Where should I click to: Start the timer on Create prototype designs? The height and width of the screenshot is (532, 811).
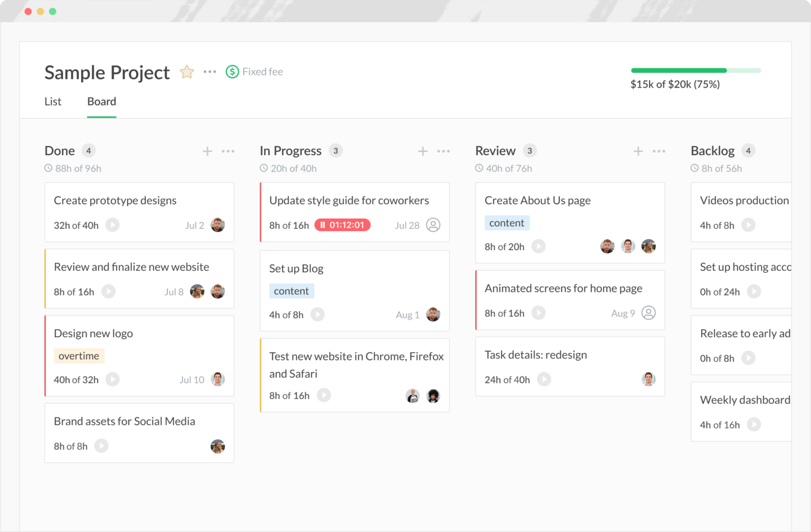[x=112, y=225]
